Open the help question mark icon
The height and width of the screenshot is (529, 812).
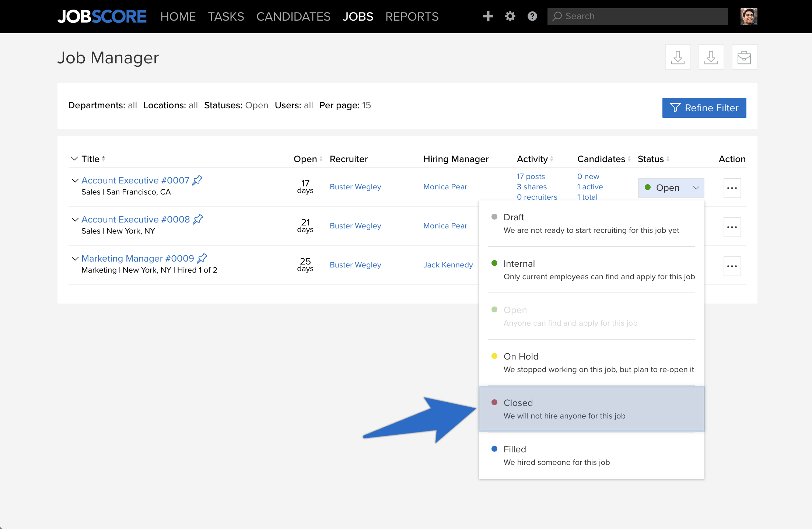click(532, 16)
